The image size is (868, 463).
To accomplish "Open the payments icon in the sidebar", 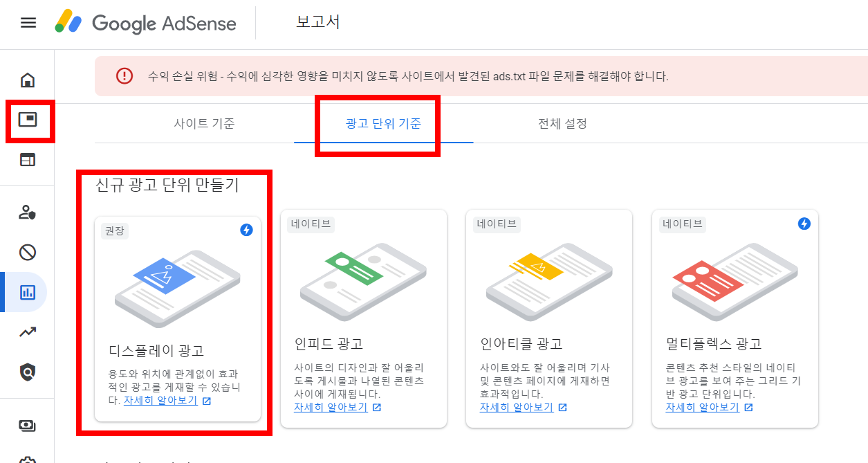I will (28, 425).
